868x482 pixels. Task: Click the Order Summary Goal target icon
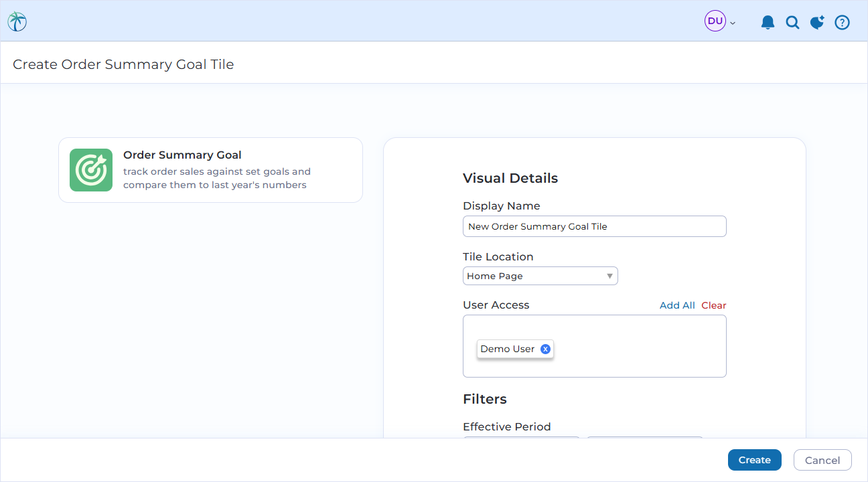coord(90,170)
